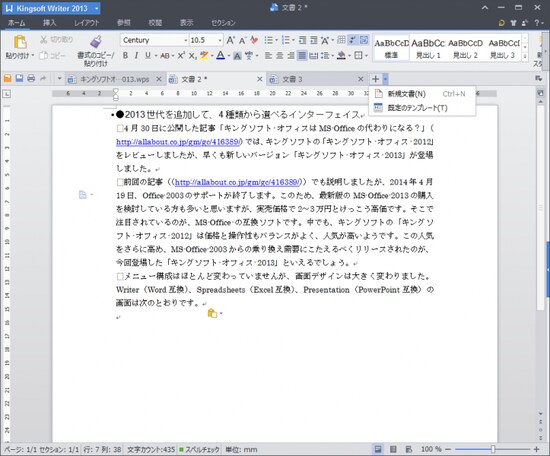The width and height of the screenshot is (550, 456).
Task: Apply paragraph shading fill bucket
Action: (341, 55)
